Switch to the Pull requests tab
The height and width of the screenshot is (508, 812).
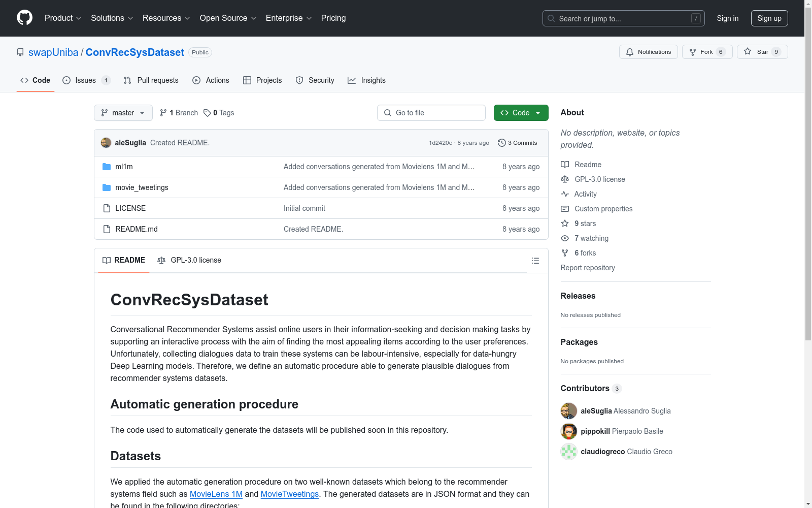tap(151, 80)
